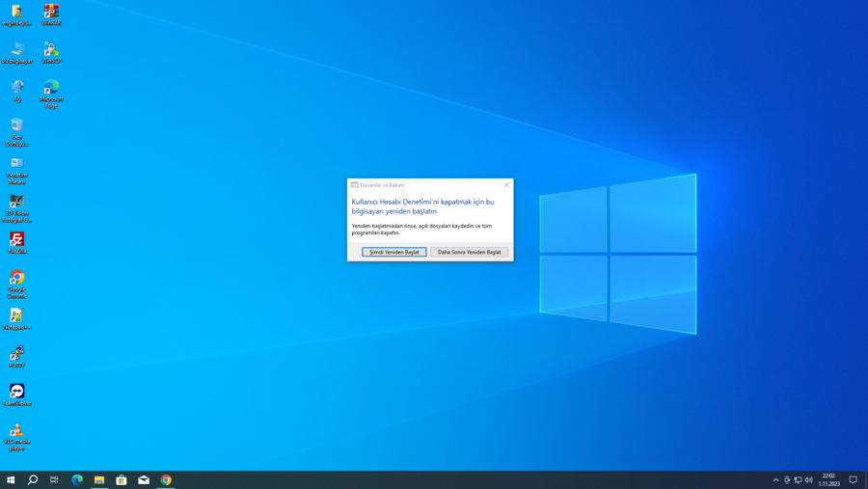Image resolution: width=868 pixels, height=489 pixels.
Task: Select Google Chrome desktop icon
Action: click(16, 285)
